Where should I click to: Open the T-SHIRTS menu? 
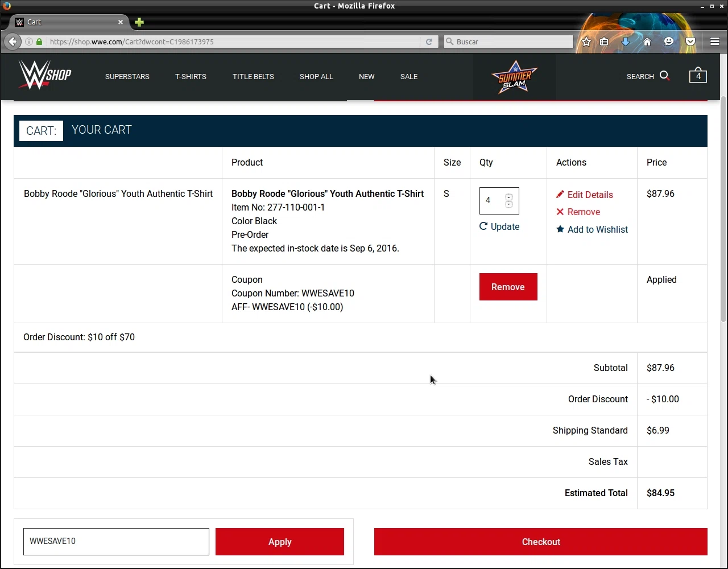click(x=191, y=76)
